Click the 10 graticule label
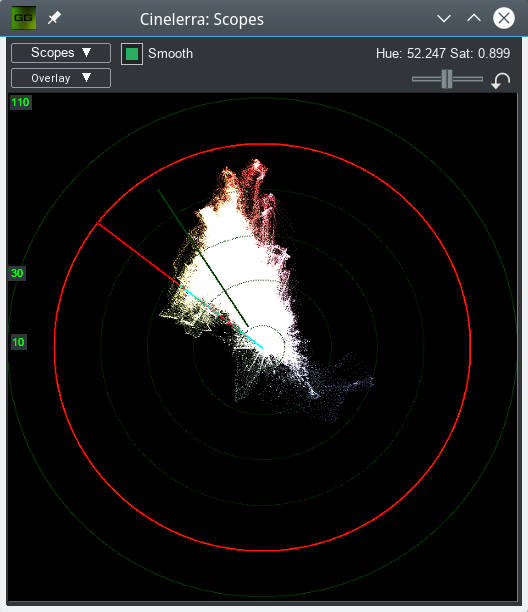The image size is (528, 612). click(x=18, y=342)
